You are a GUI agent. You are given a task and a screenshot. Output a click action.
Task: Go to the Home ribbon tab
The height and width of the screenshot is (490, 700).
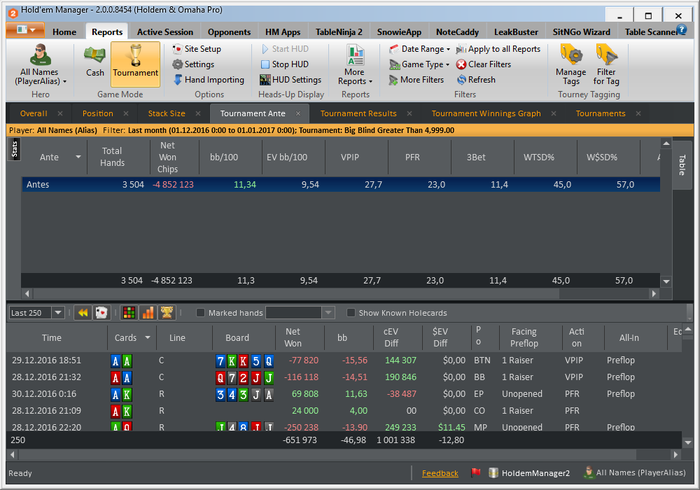(x=64, y=32)
